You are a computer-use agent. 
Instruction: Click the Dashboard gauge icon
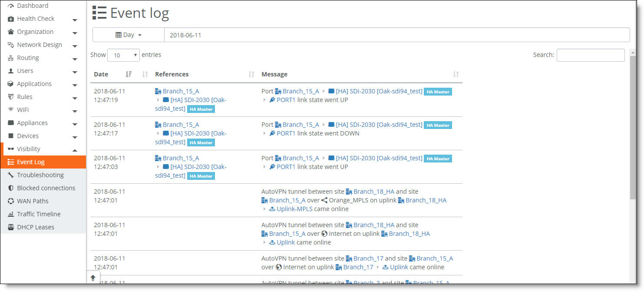[x=11, y=6]
